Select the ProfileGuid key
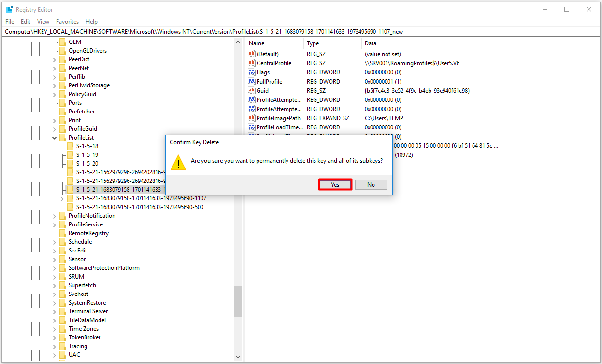The height and width of the screenshot is (364, 602). coord(83,129)
